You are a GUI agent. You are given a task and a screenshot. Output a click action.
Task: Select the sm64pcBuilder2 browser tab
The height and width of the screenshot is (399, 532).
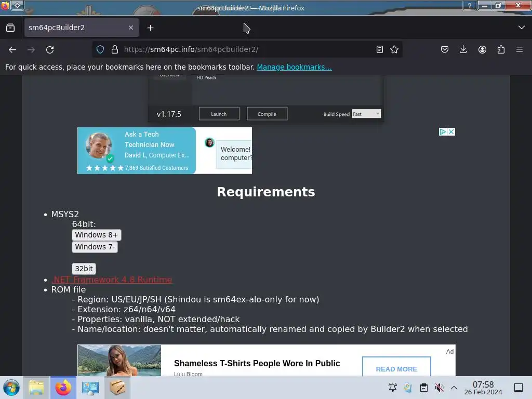(82, 28)
